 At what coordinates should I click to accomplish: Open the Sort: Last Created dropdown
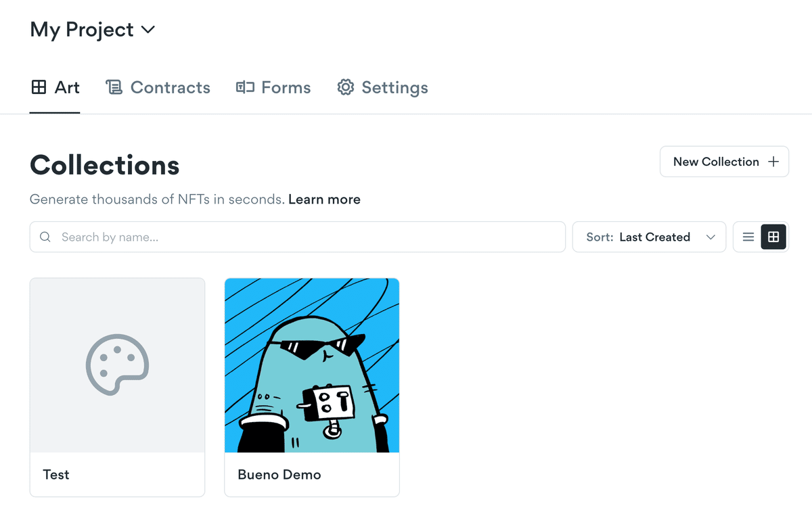(x=649, y=237)
